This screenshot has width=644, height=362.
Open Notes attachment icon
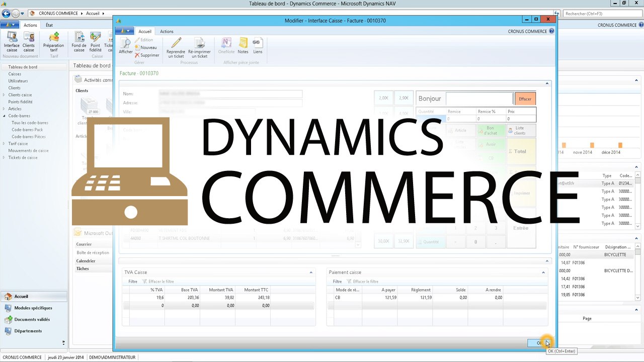[x=243, y=46]
